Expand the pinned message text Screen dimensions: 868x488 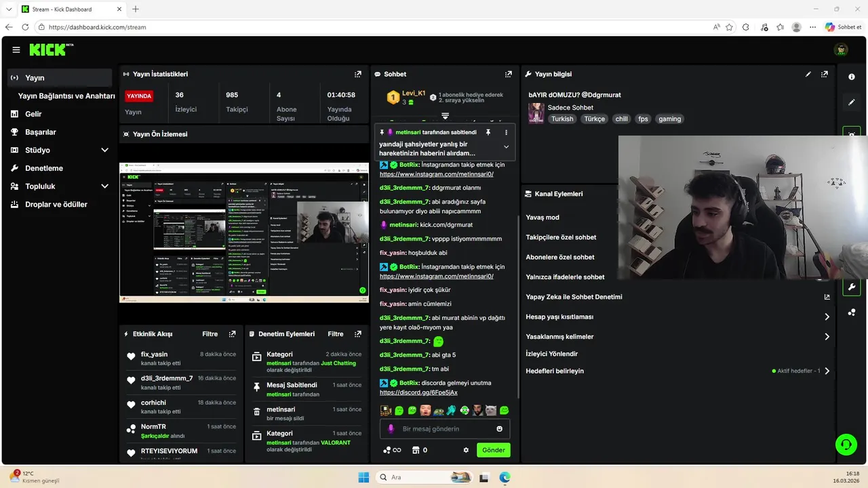[x=506, y=146]
